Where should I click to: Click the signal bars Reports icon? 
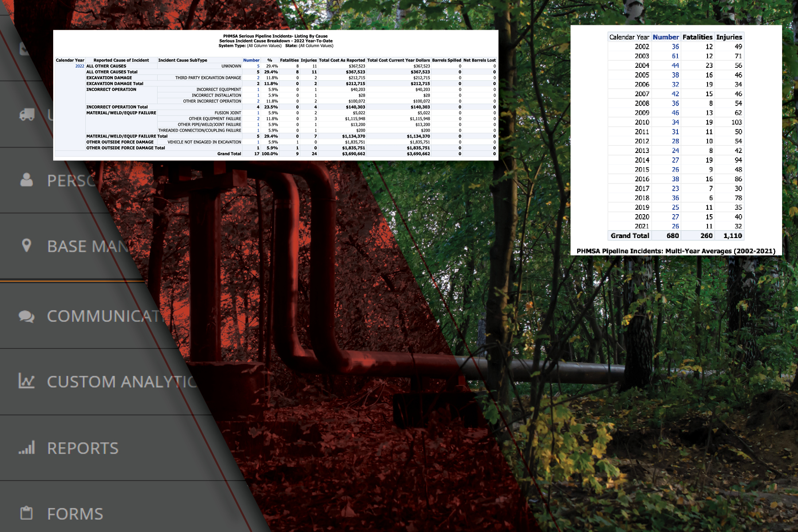27,448
